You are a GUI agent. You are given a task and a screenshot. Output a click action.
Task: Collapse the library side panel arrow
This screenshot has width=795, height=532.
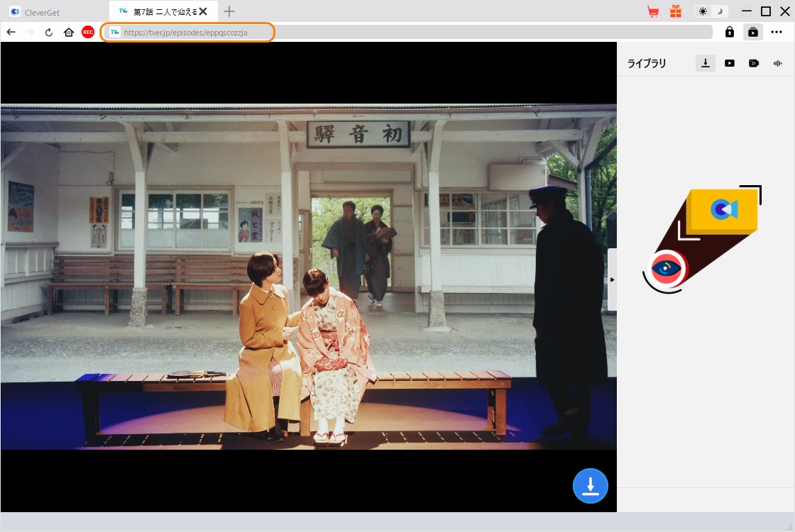click(x=612, y=279)
